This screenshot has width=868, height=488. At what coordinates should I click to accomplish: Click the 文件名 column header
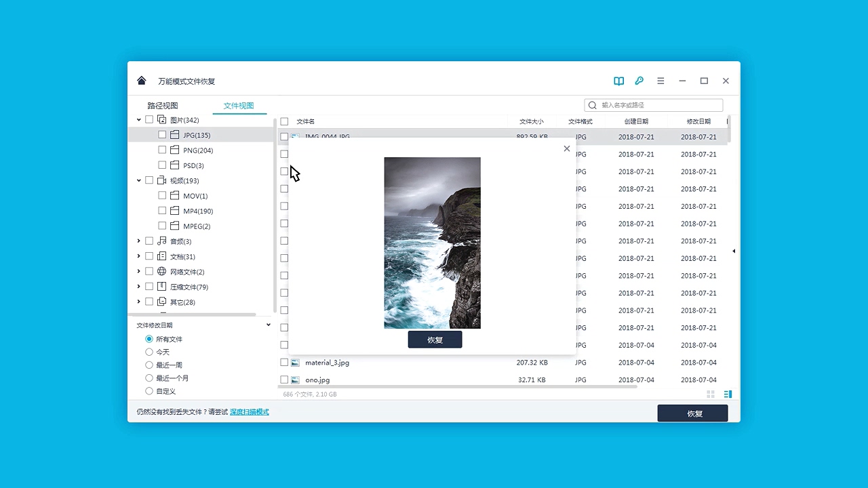click(305, 121)
